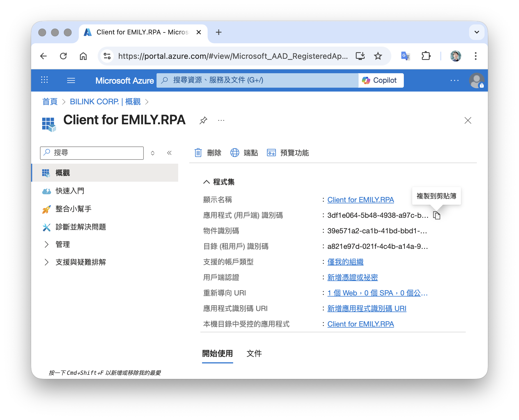Click the 僅我的組織 account types link
This screenshot has width=519, height=420.
pyautogui.click(x=345, y=262)
